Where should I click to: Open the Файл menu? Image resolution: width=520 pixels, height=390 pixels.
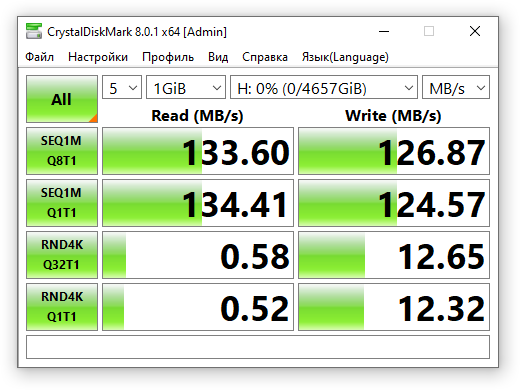(x=39, y=57)
